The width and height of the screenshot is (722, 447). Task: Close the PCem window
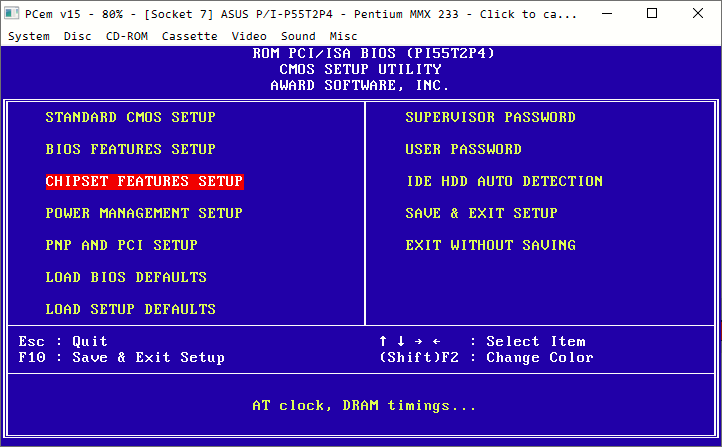[x=698, y=13]
